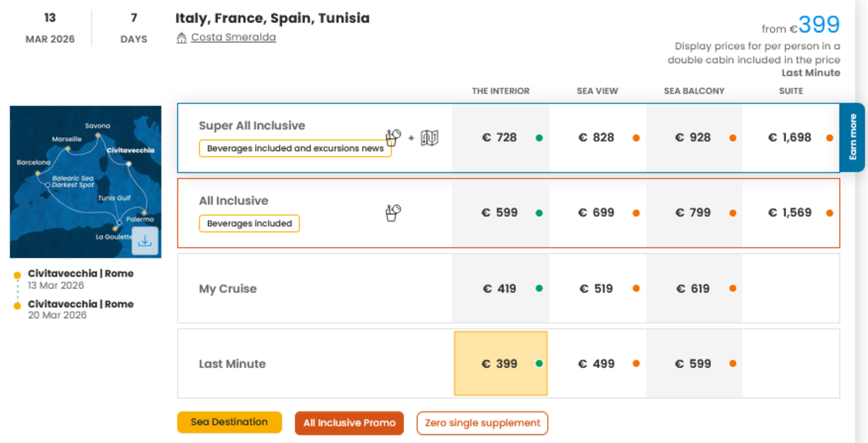Click orange availability dot next to € 1,698

(x=829, y=138)
